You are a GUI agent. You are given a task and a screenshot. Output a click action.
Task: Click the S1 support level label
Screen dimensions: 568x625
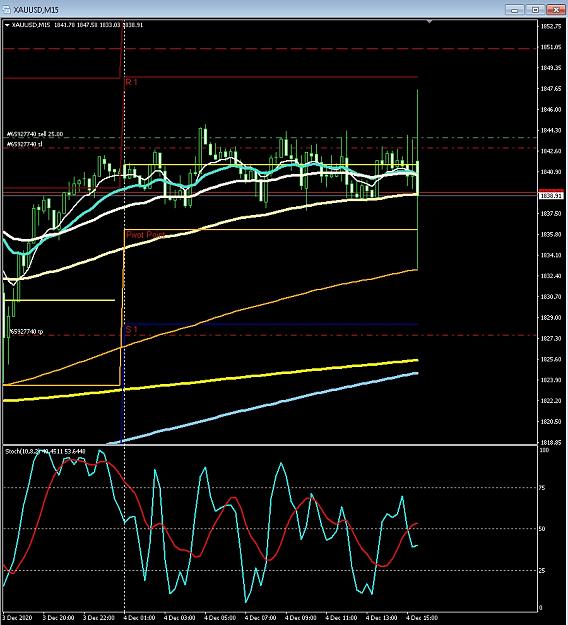[x=131, y=330]
